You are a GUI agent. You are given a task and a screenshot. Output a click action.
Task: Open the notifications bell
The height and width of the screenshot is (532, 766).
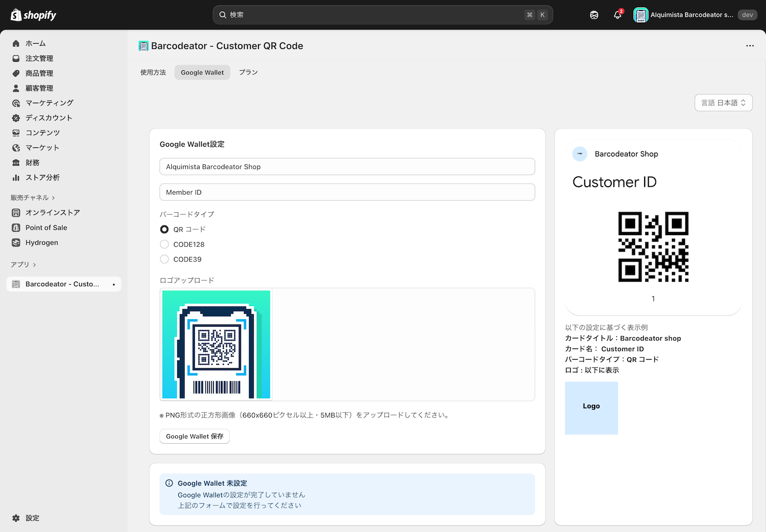point(617,15)
